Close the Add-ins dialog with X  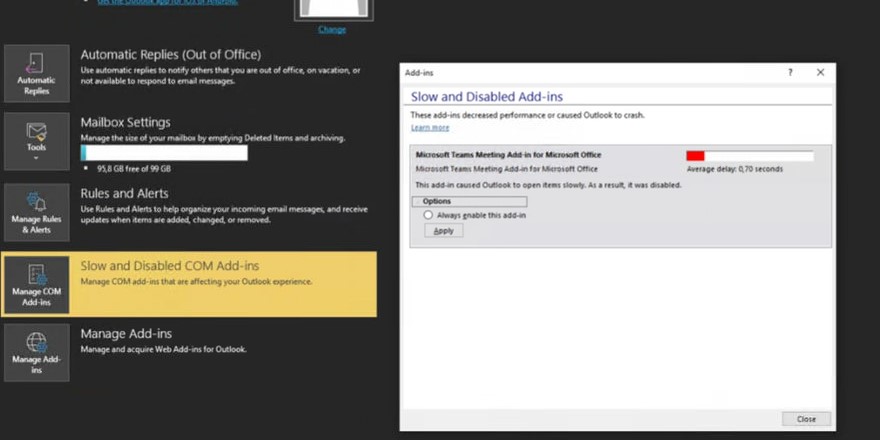821,72
